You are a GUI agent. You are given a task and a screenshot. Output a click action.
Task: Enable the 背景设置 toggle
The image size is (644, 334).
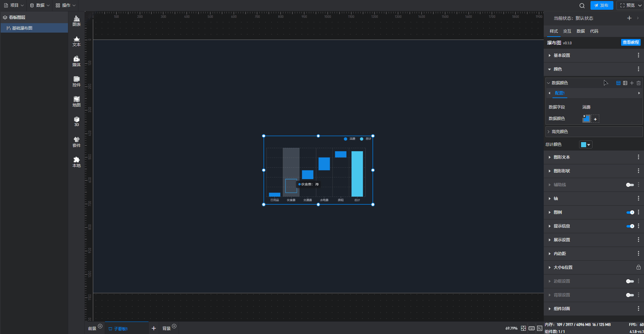click(630, 295)
